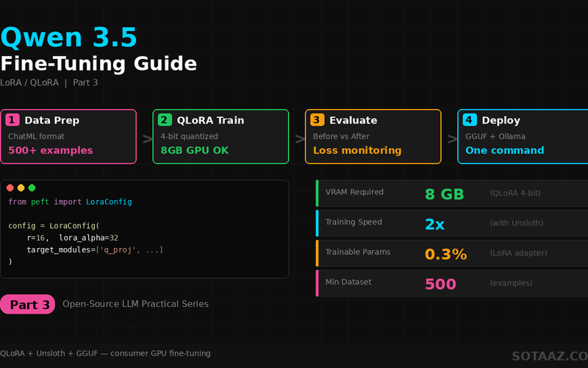Click the orange step 3 number badge
The height and width of the screenshot is (368, 588).
[x=318, y=120]
